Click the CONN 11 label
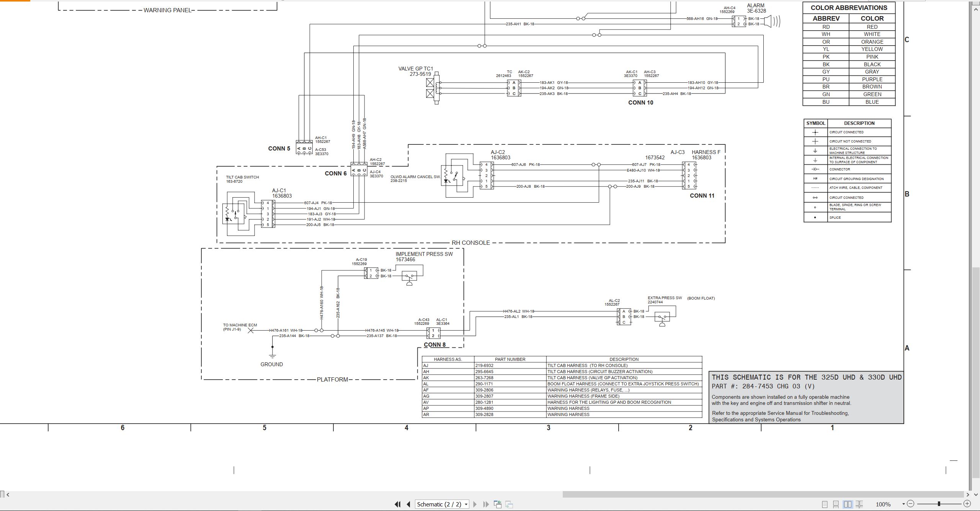Image resolution: width=980 pixels, height=511 pixels. pos(702,196)
